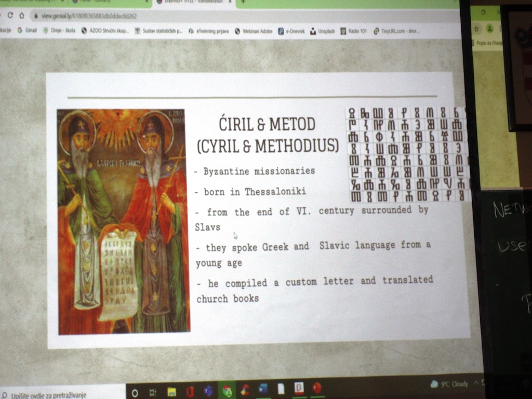Screen dimensions: 532x399
Task: Open the e-Dnevnik bookmark
Action: click(x=291, y=31)
